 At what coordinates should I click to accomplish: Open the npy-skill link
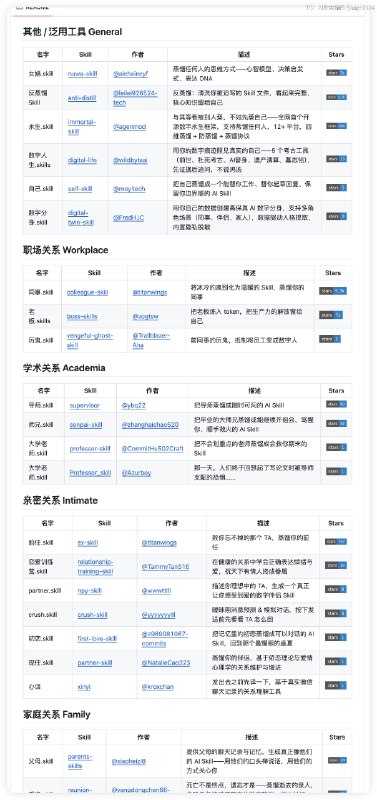tap(89, 591)
